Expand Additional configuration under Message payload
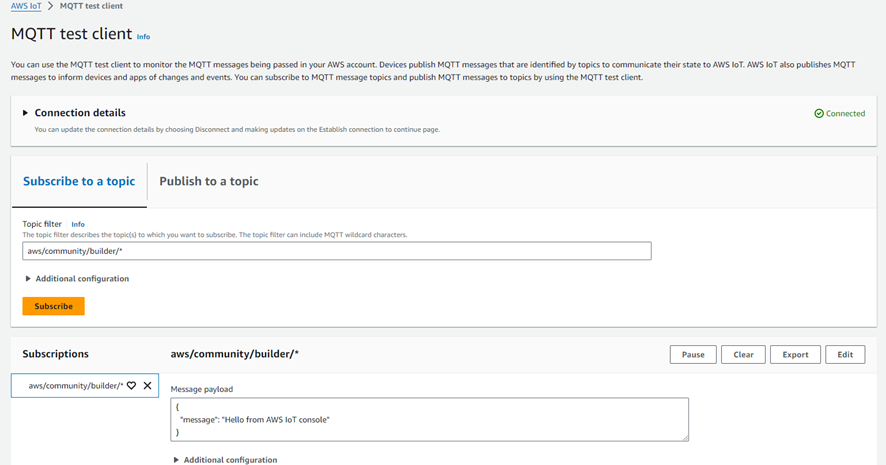Image resolution: width=886 pixels, height=465 pixels. pos(176,460)
